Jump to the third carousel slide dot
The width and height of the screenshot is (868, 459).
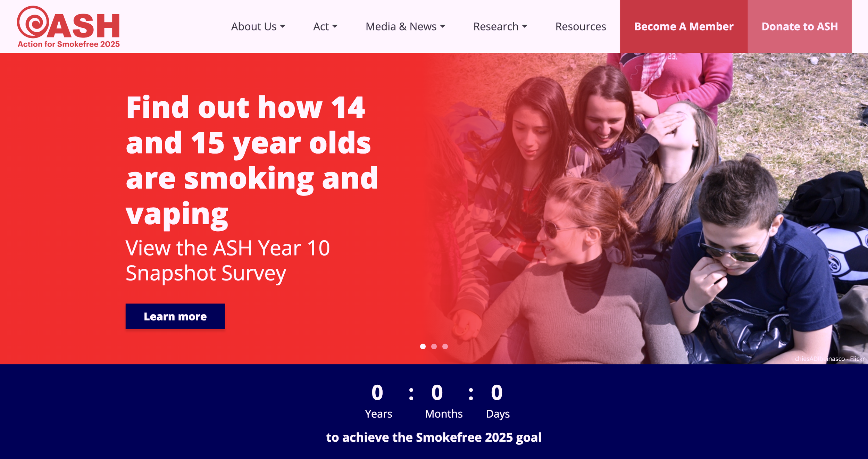[x=445, y=347]
